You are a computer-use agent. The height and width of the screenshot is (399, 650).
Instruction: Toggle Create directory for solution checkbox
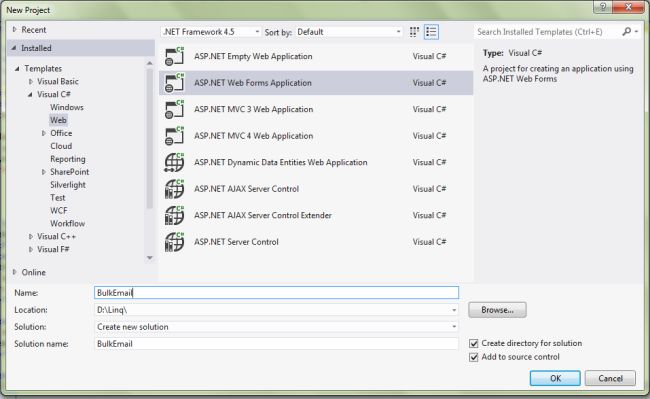[x=473, y=343]
